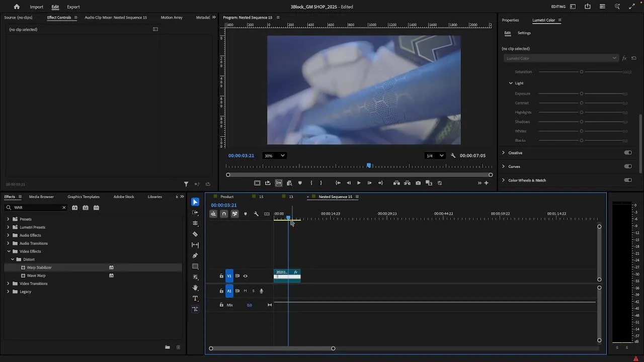
Task: Toggle the Creative section switch
Action: tap(628, 153)
